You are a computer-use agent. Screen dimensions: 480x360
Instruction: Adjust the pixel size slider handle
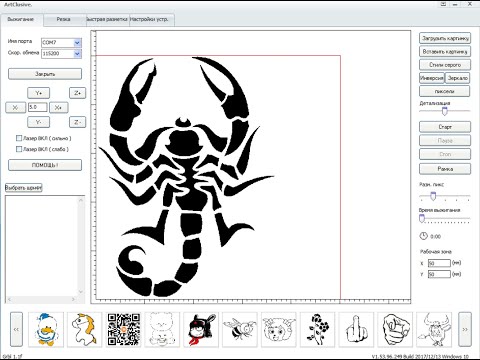point(433,196)
